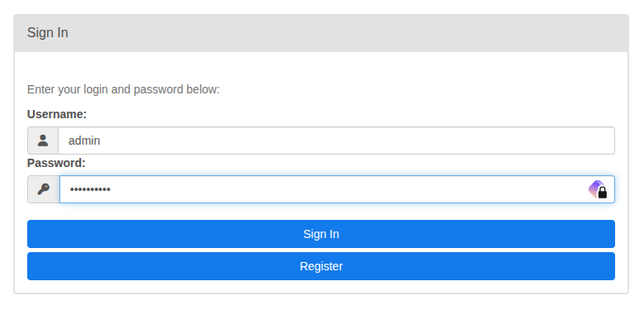Click the Register button
644x310 pixels.
321,266
